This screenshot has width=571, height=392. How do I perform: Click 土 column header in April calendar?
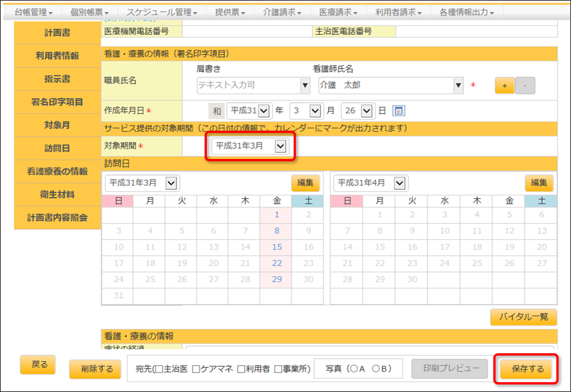541,201
